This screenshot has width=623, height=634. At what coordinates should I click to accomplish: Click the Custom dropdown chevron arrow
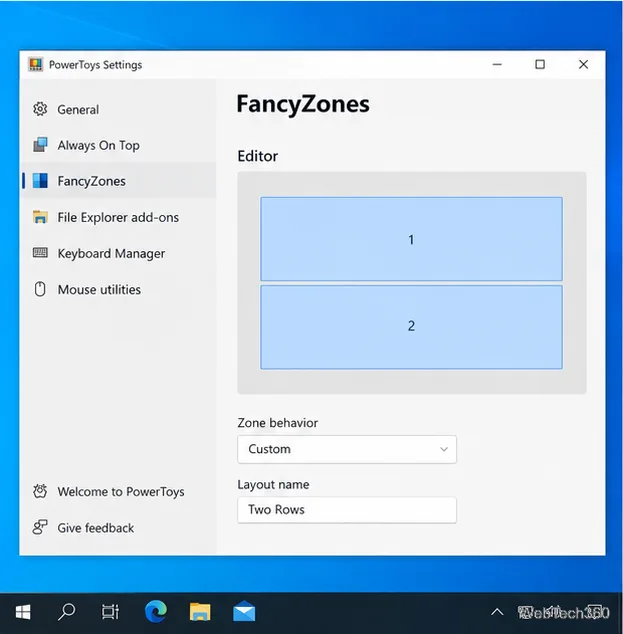[444, 449]
